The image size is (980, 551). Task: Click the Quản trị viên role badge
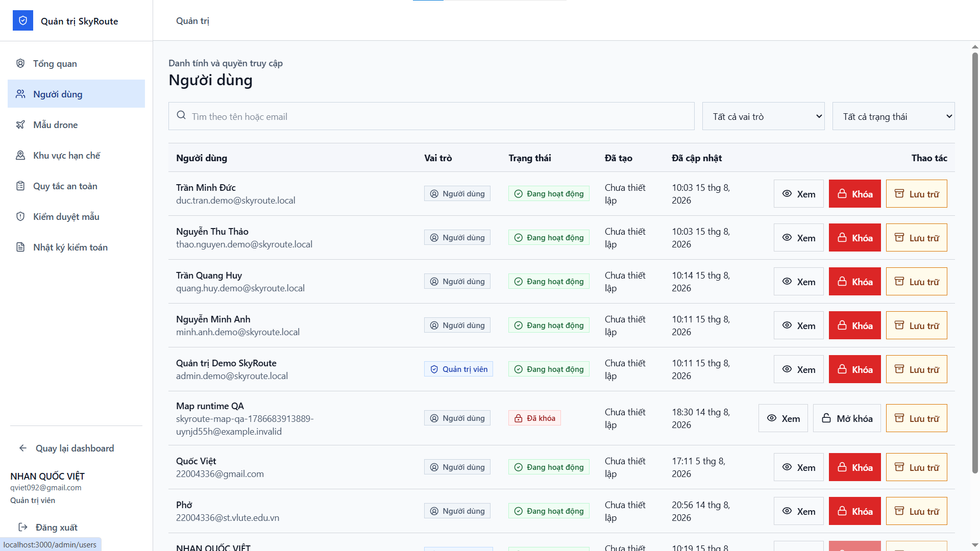458,369
